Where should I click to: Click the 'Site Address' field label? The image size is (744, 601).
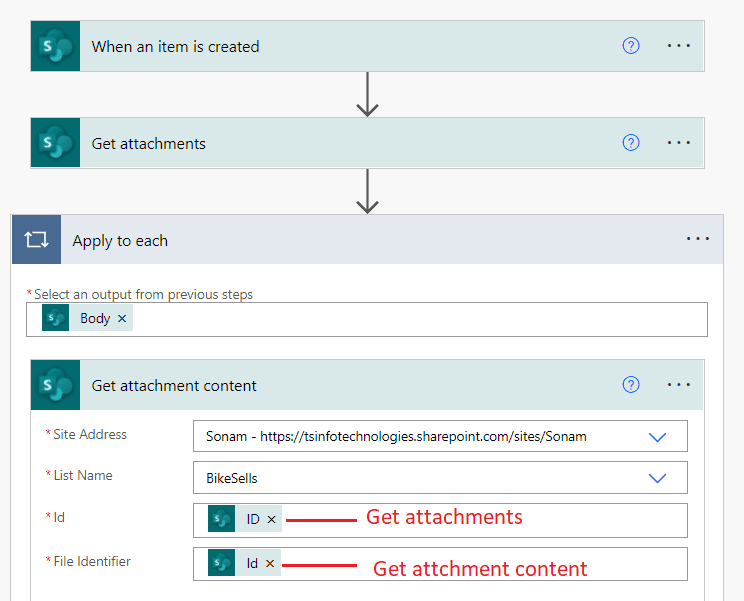click(x=90, y=435)
